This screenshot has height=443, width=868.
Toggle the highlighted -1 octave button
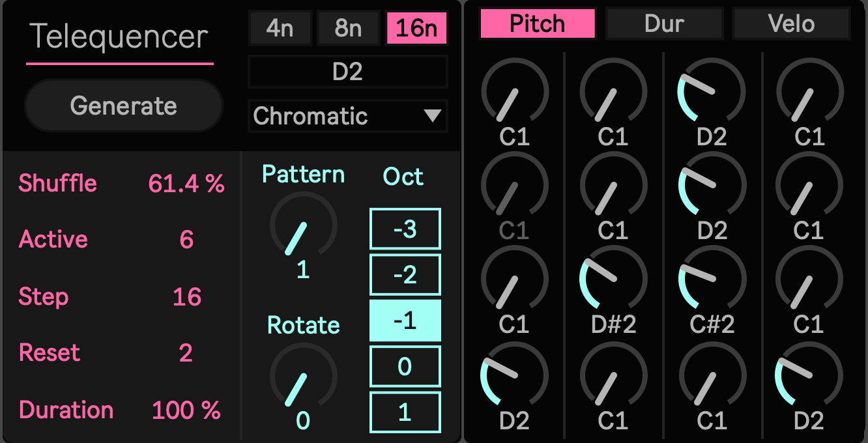click(x=405, y=321)
